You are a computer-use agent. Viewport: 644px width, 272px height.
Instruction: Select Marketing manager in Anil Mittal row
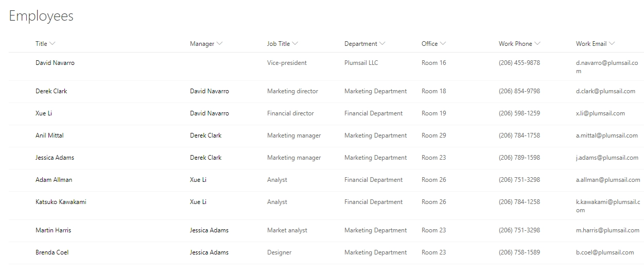(294, 135)
